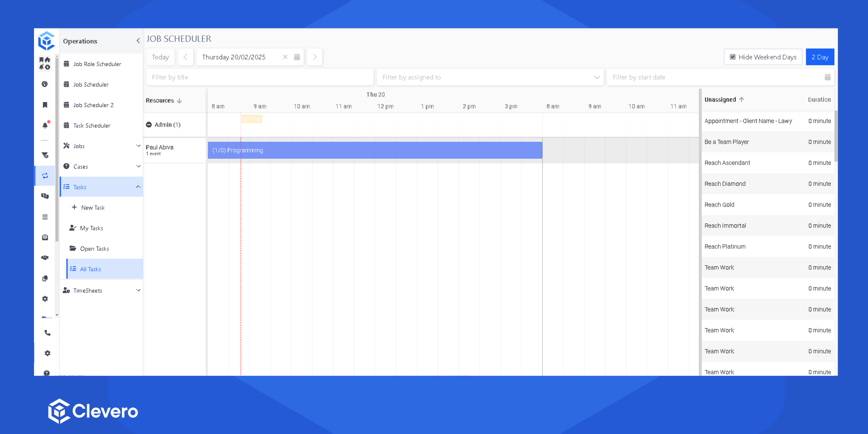The image size is (868, 434).
Task: Click the notification bell icon in left rail
Action: [x=45, y=125]
